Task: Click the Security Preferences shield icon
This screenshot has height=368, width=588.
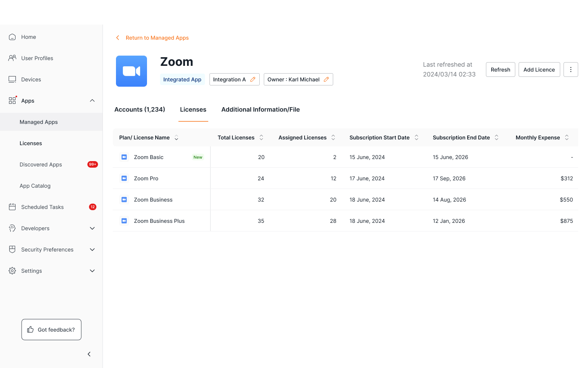Action: point(12,249)
